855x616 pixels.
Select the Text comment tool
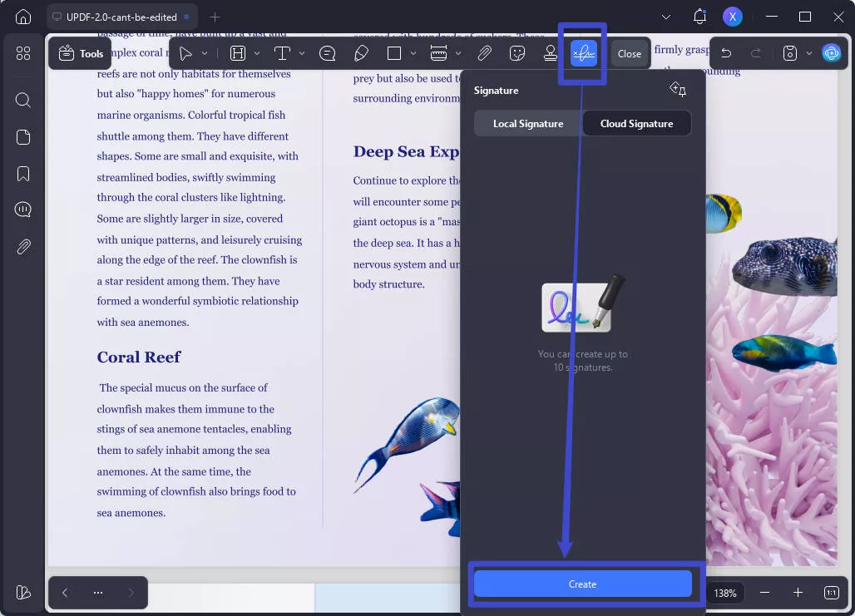(x=282, y=53)
